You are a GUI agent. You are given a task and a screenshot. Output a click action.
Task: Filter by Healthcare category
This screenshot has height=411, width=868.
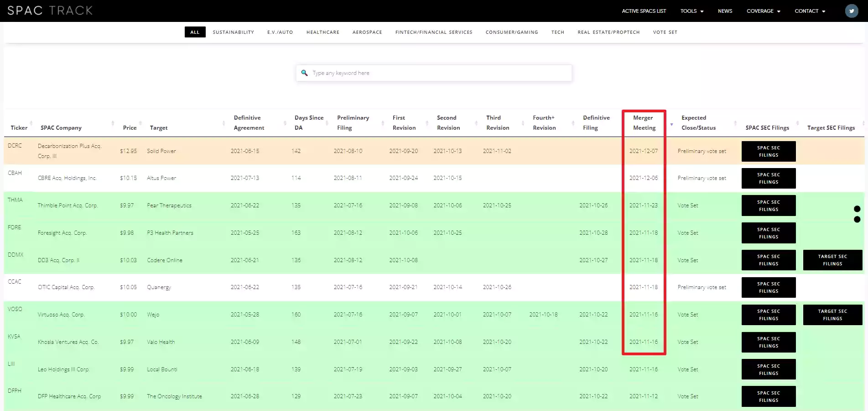coord(323,32)
